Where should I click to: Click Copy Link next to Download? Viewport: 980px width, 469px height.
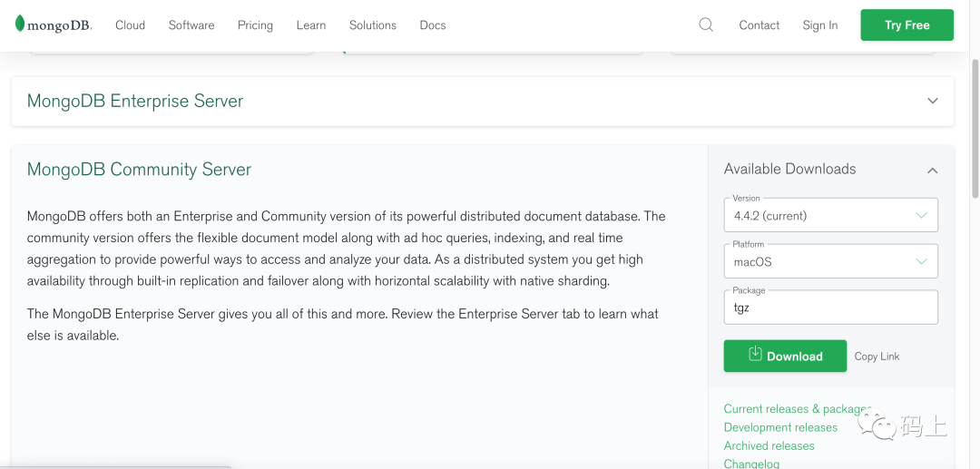pyautogui.click(x=877, y=357)
